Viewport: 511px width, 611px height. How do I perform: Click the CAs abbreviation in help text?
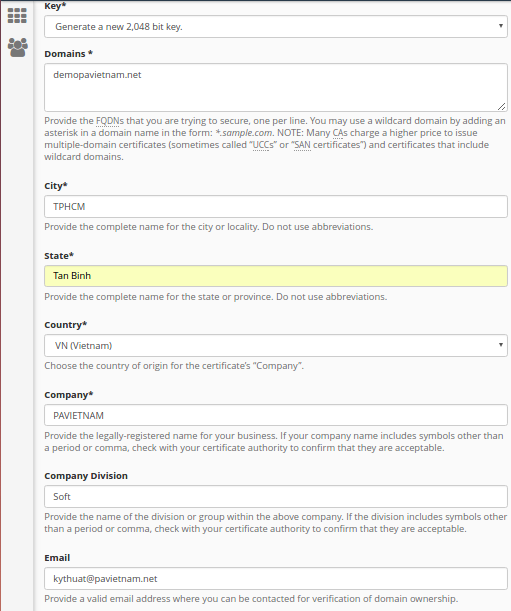[x=339, y=133]
